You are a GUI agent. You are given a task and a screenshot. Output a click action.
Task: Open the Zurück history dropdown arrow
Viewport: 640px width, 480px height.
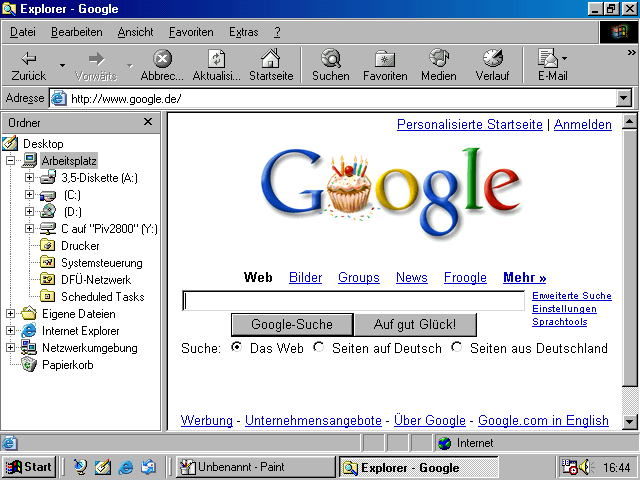click(62, 65)
